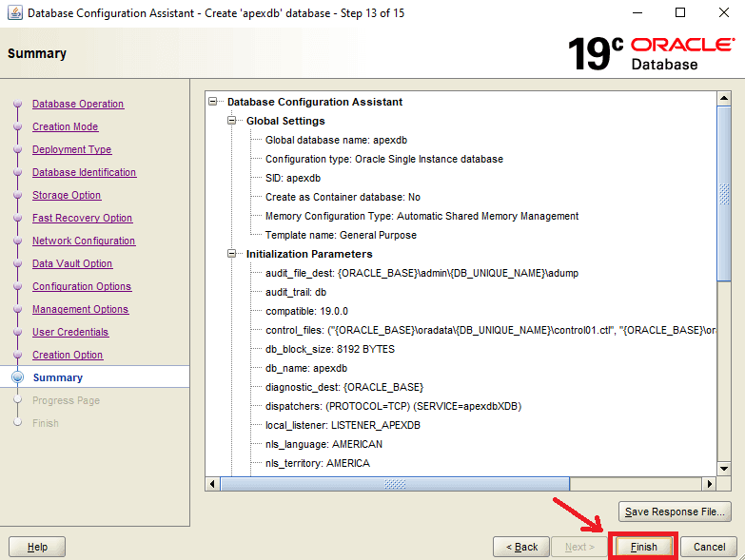Select the 'db_name: apexdb' tree entry

[306, 368]
